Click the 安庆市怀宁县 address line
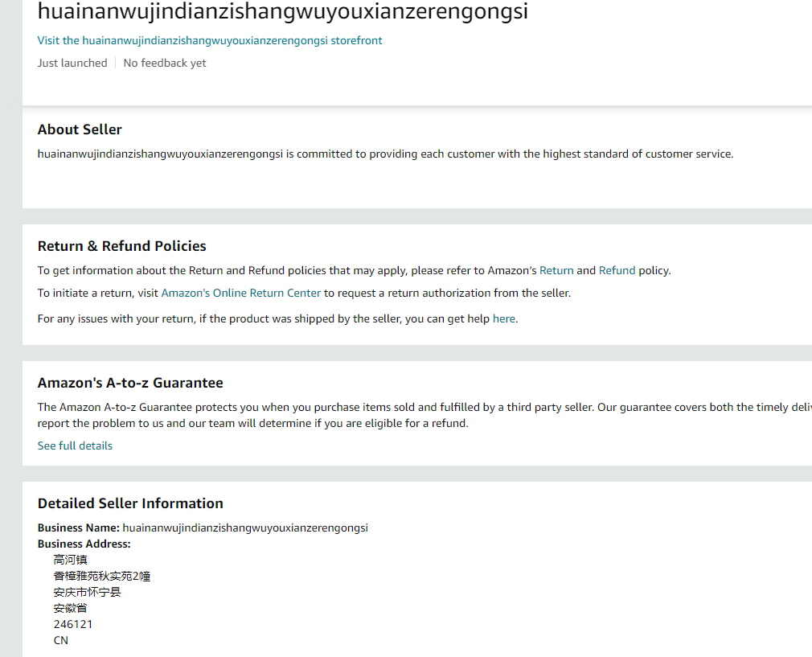812x657 pixels. tap(87, 592)
